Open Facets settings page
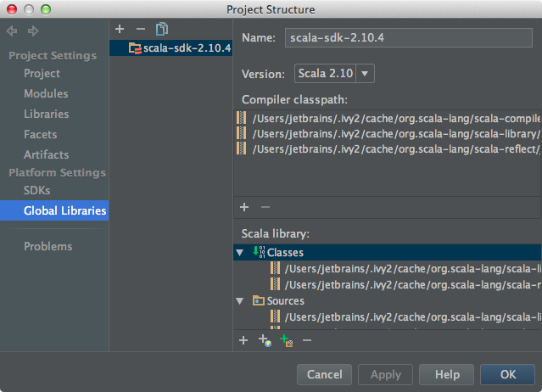This screenshot has height=392, width=542. 41,134
